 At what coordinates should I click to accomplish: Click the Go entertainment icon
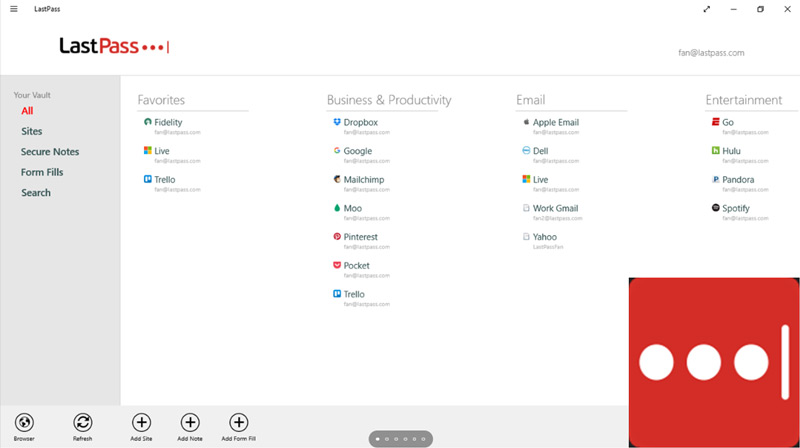coord(715,122)
